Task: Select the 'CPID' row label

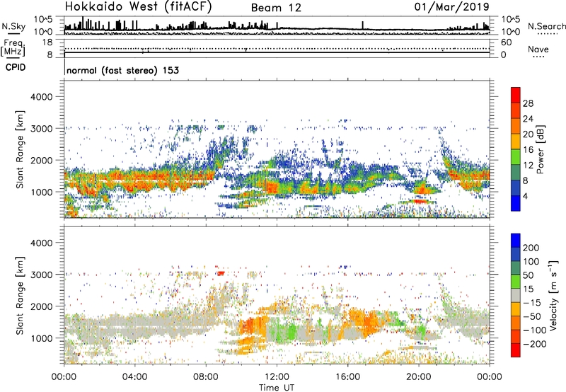Action: click(16, 67)
